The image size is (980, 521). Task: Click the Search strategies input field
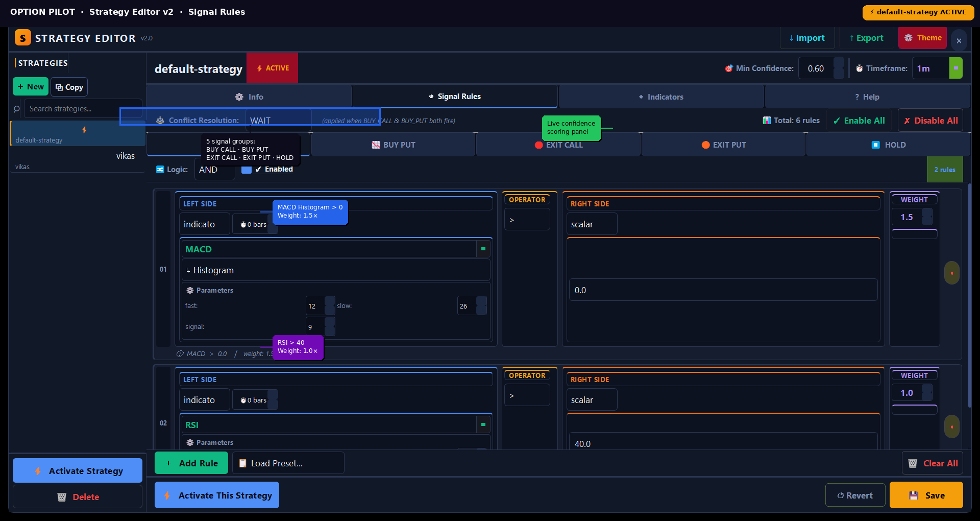tap(83, 109)
